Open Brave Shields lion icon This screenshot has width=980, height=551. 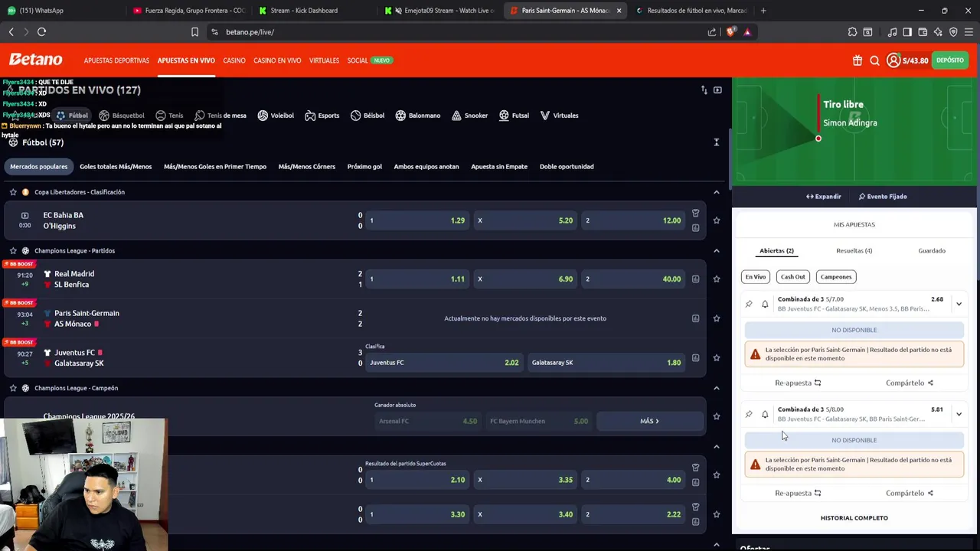730,32
